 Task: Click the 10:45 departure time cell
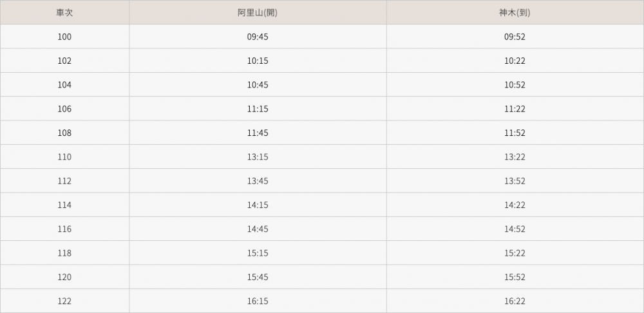(x=258, y=85)
